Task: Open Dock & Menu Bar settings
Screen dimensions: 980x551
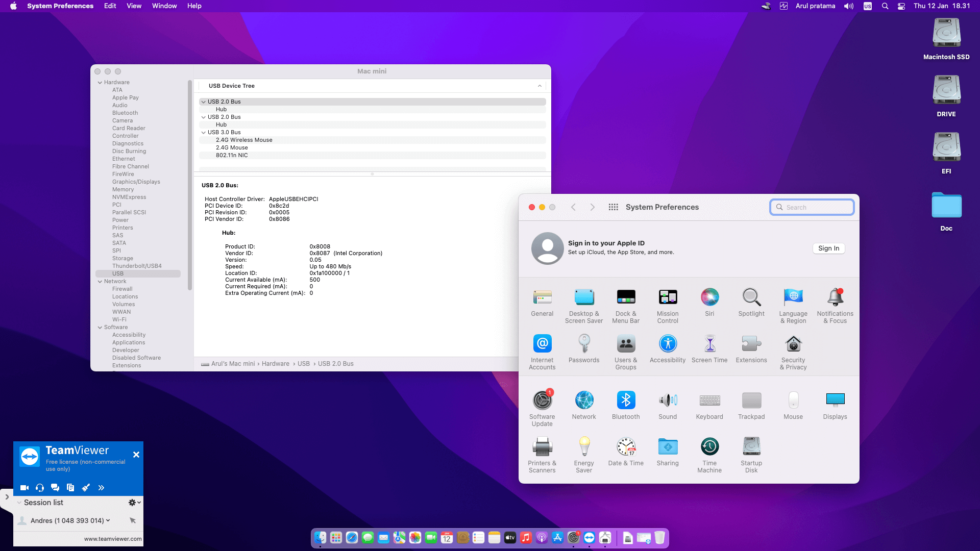Action: tap(626, 298)
